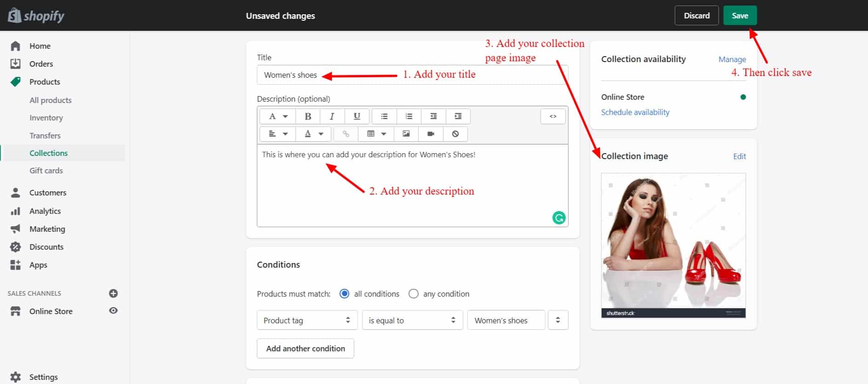
Task: Click the insert video icon
Action: (x=431, y=134)
